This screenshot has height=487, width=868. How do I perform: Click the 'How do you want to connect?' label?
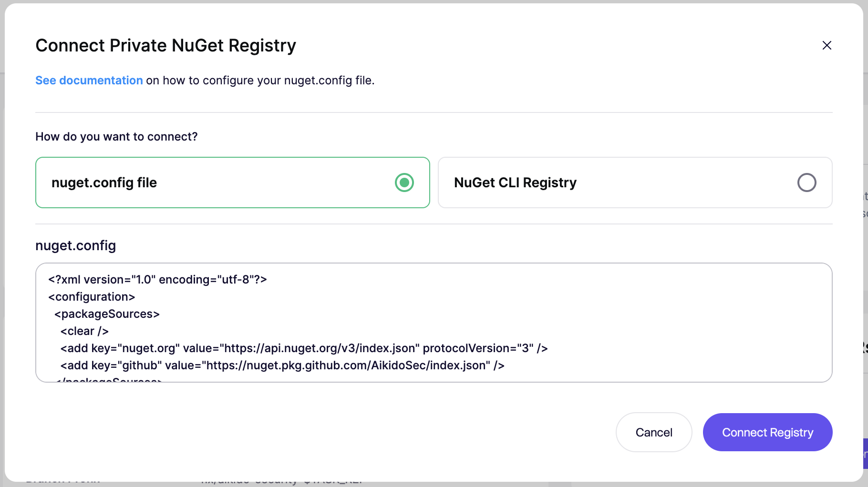pos(116,137)
